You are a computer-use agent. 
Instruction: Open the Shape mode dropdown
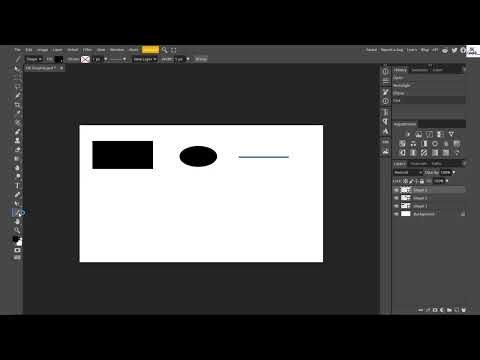[34, 59]
